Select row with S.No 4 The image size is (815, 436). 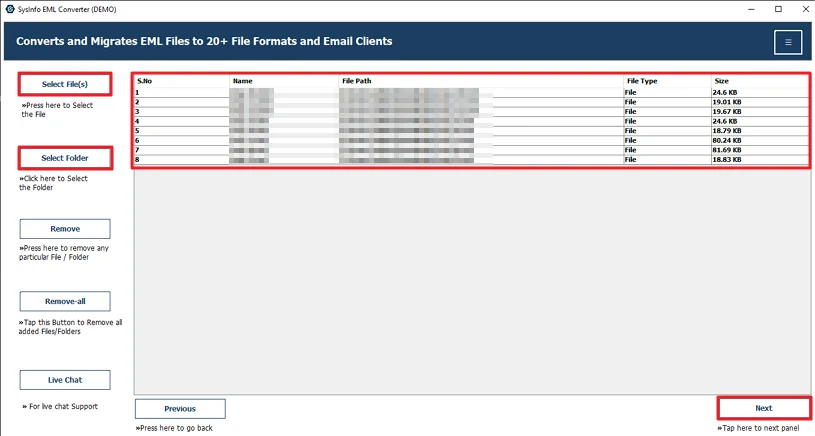tap(471, 121)
